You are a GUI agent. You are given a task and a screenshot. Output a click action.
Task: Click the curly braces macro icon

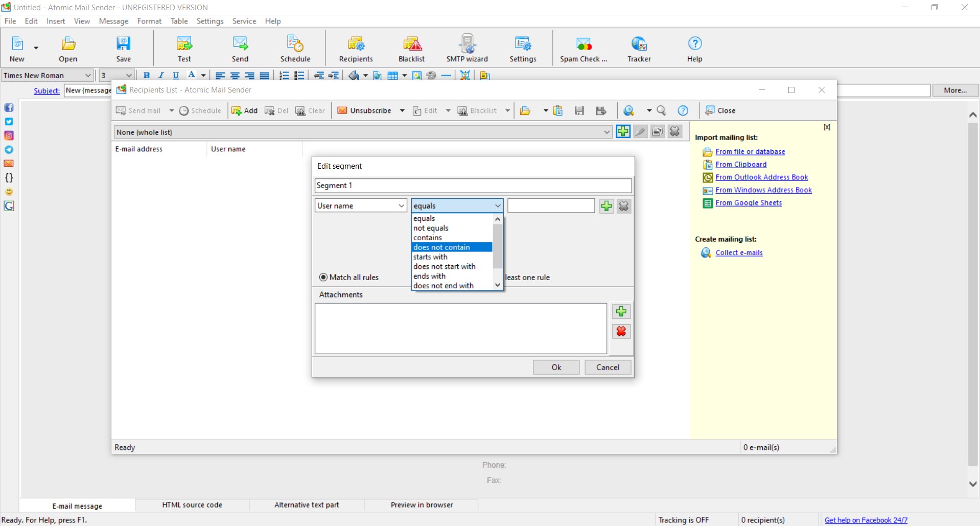pyautogui.click(x=9, y=178)
